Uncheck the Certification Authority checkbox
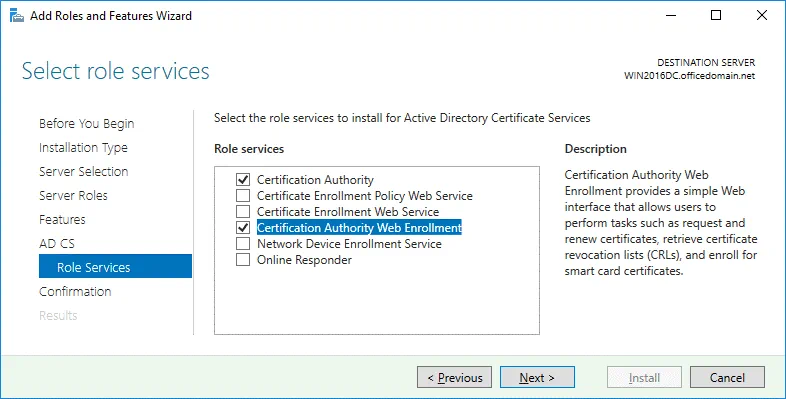Screen dimensions: 786x399 [243, 179]
